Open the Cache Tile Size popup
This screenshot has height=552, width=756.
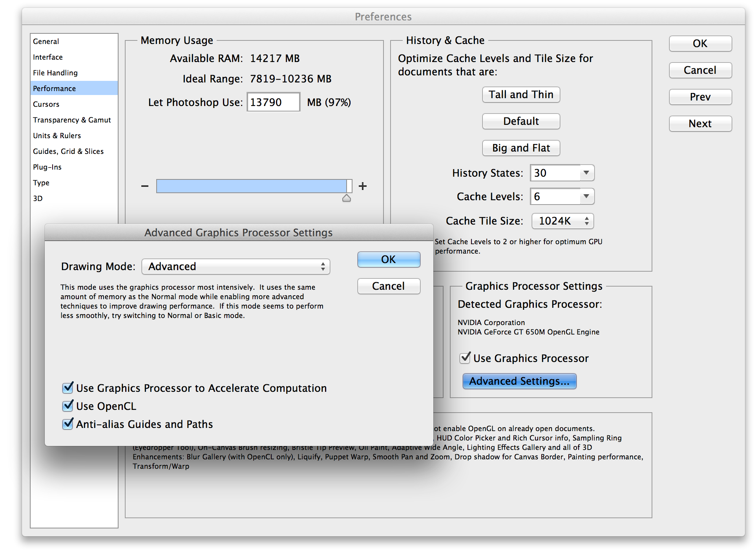(x=562, y=221)
